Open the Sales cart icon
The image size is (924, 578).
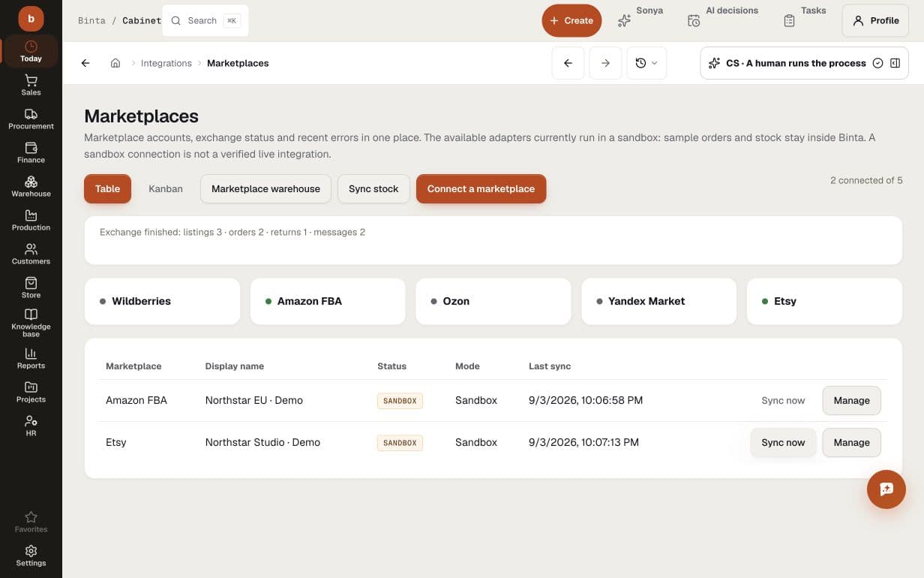click(x=31, y=80)
